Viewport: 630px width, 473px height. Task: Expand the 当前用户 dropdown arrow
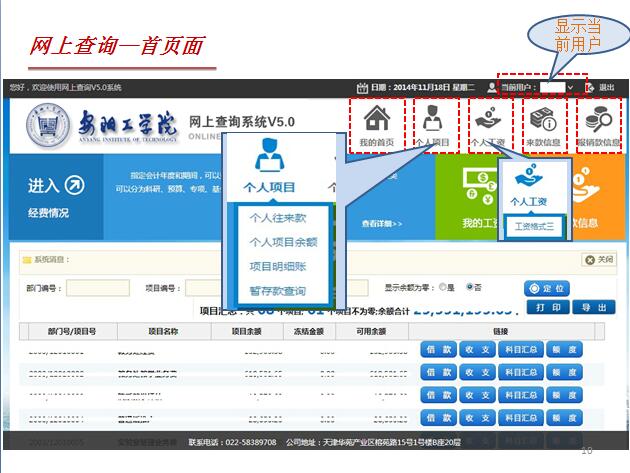570,88
